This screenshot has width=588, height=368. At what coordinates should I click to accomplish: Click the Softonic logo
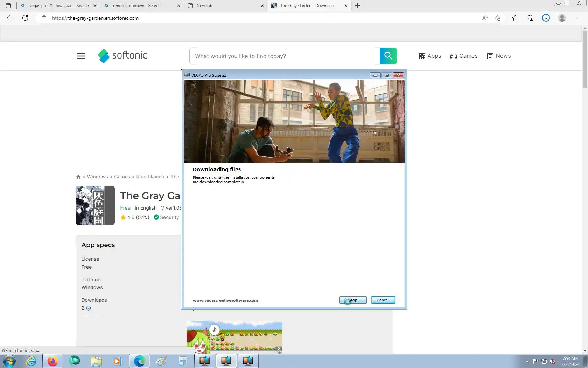(x=122, y=56)
